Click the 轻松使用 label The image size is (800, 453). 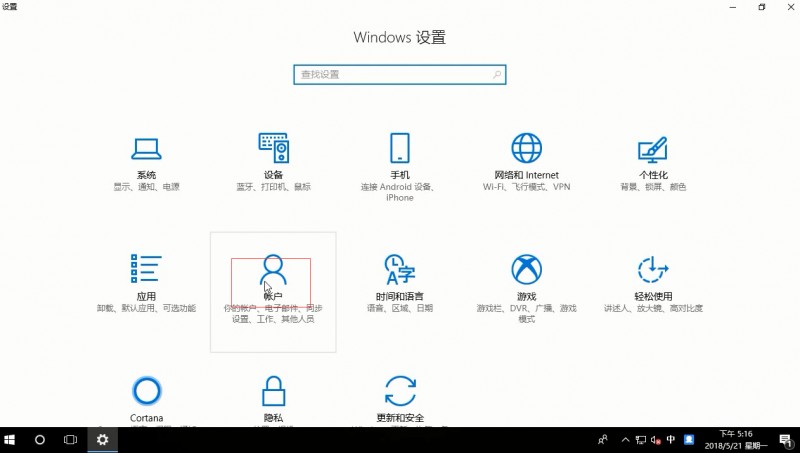click(x=653, y=296)
